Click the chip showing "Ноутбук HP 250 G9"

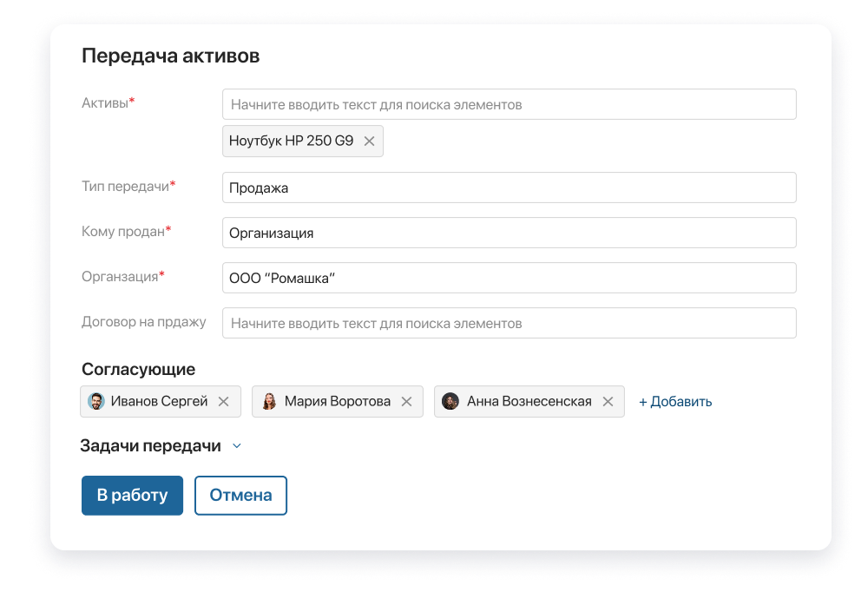291,141
